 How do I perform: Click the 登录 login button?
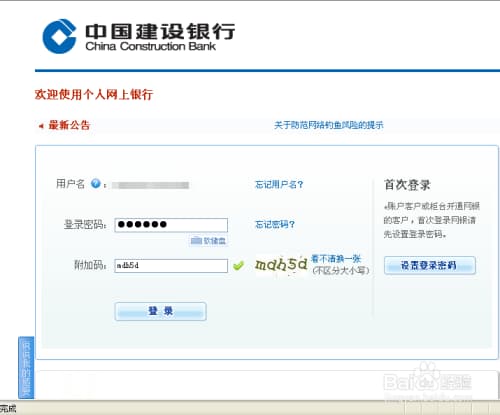coord(161,311)
